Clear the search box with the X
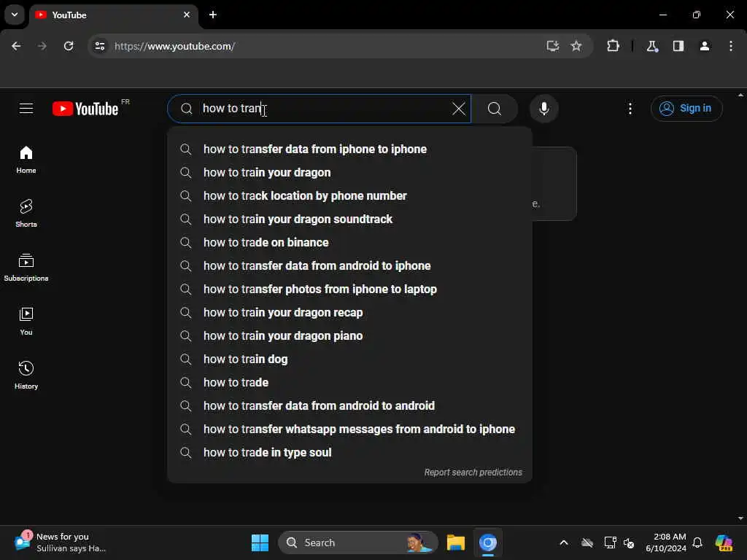 tap(458, 109)
